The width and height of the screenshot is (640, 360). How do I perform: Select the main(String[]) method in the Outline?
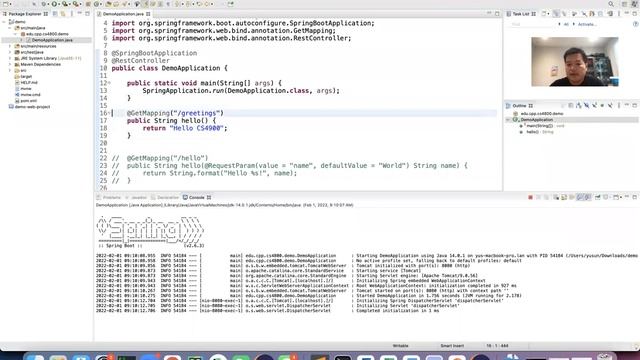tap(540, 126)
